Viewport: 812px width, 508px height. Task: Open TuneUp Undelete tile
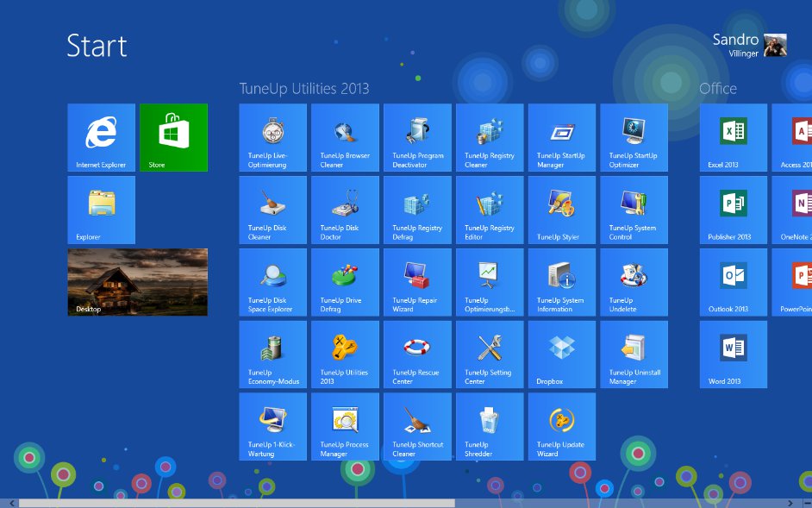coord(634,282)
